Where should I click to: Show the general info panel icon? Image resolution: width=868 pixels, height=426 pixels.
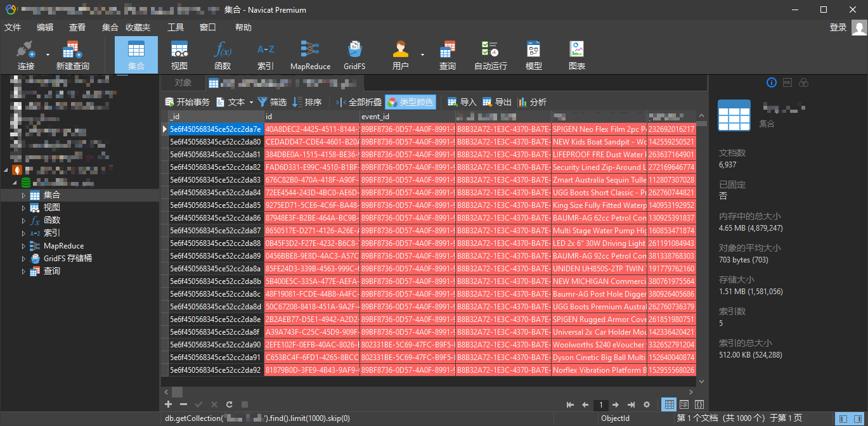click(x=772, y=82)
